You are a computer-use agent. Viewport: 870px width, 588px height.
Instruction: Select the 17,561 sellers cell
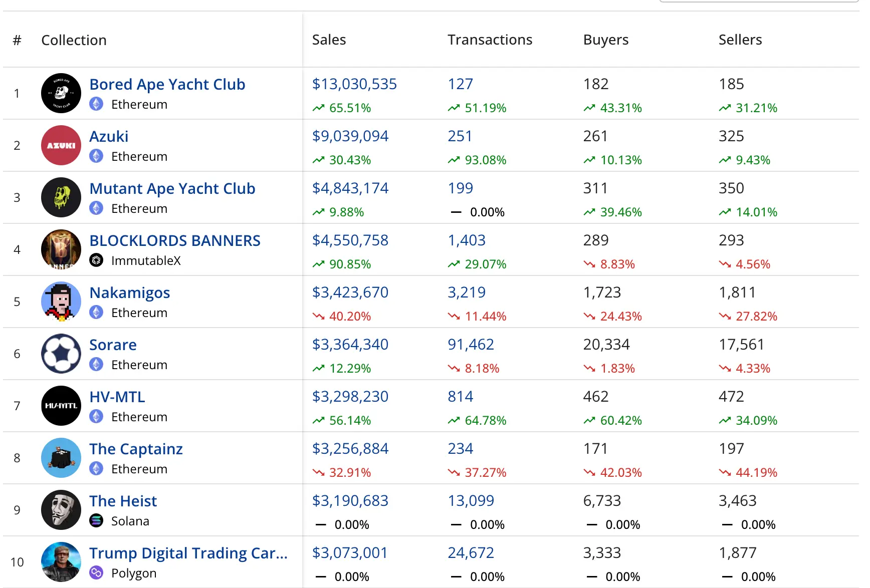click(741, 345)
